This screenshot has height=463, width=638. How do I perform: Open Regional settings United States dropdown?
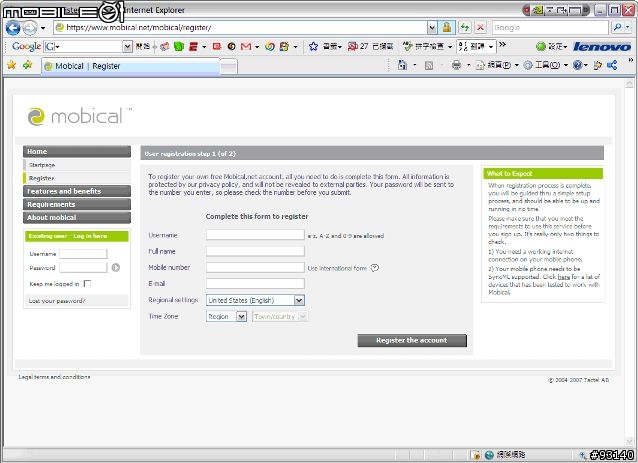tap(255, 300)
